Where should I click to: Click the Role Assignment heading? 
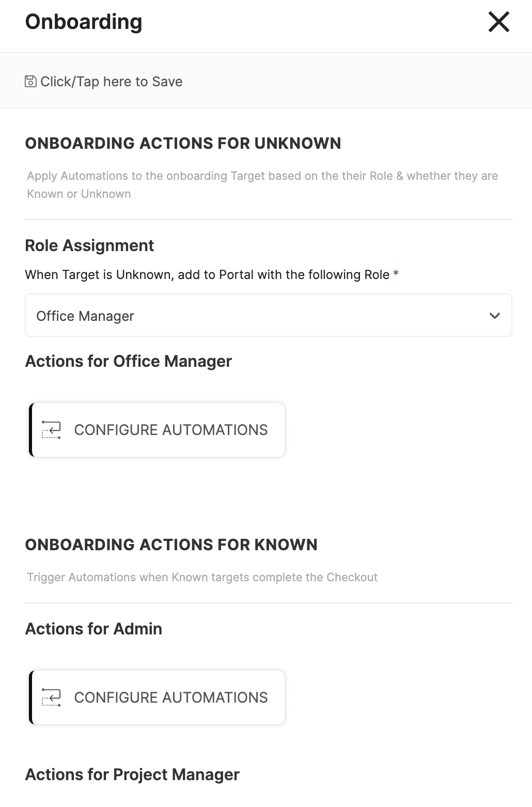pos(89,245)
